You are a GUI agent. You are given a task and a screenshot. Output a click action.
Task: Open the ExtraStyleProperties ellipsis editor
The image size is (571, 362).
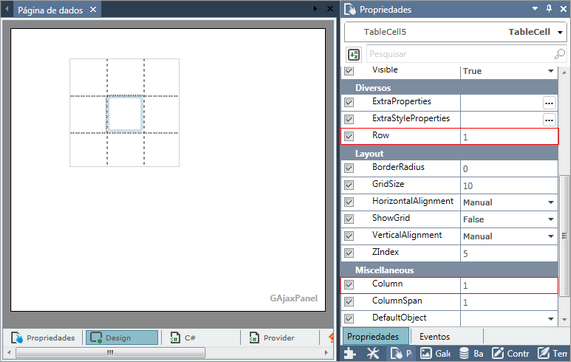[x=549, y=120]
